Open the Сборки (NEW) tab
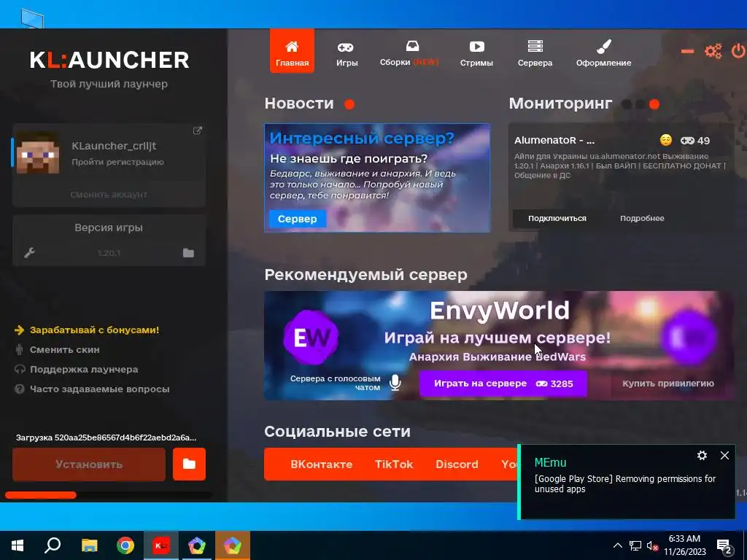This screenshot has height=560, width=747. point(409,54)
